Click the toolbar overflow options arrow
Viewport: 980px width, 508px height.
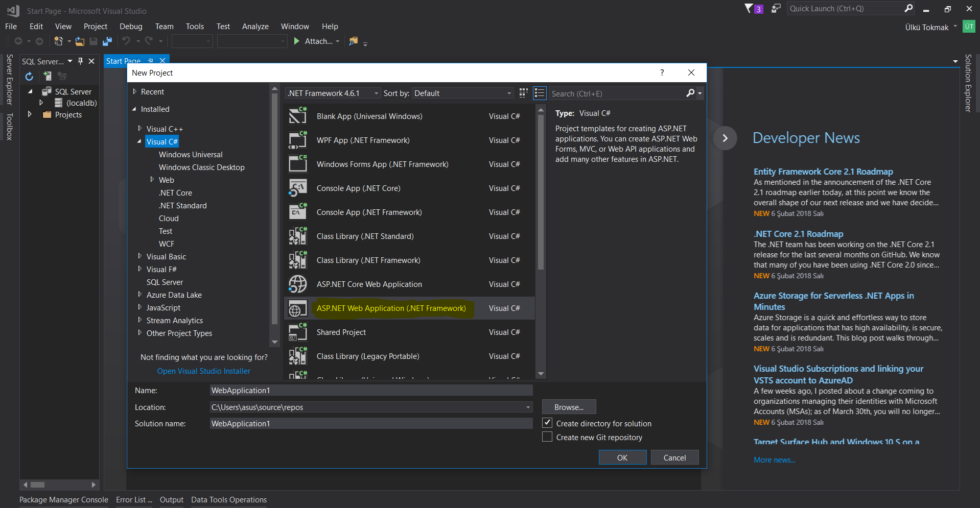click(x=365, y=44)
